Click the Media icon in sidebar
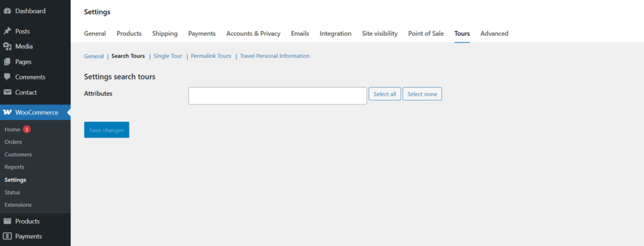This screenshot has width=644, height=246. 7,47
